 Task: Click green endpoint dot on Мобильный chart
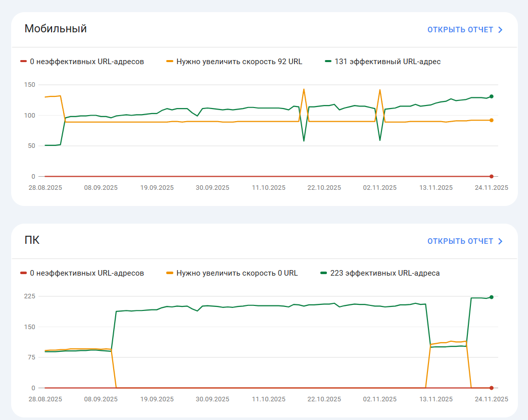click(491, 96)
